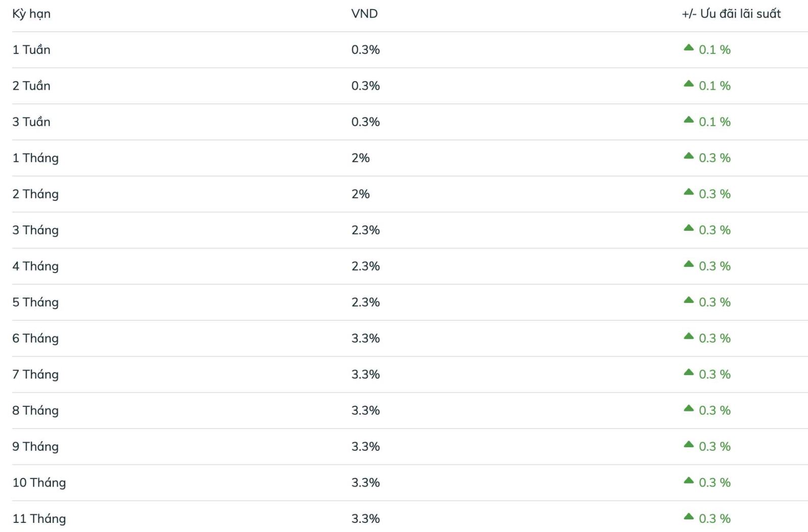Click the 2.3% rate for 4 Tháng
The height and width of the screenshot is (532, 808).
click(x=365, y=266)
